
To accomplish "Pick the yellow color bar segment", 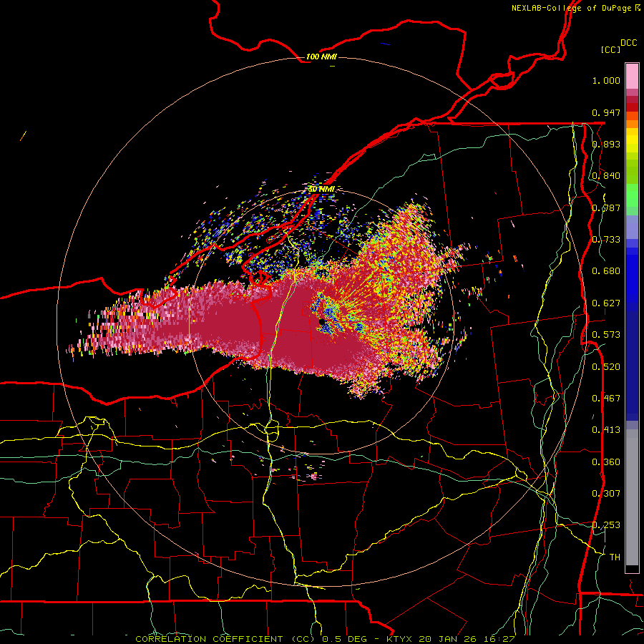I will pyautogui.click(x=632, y=141).
